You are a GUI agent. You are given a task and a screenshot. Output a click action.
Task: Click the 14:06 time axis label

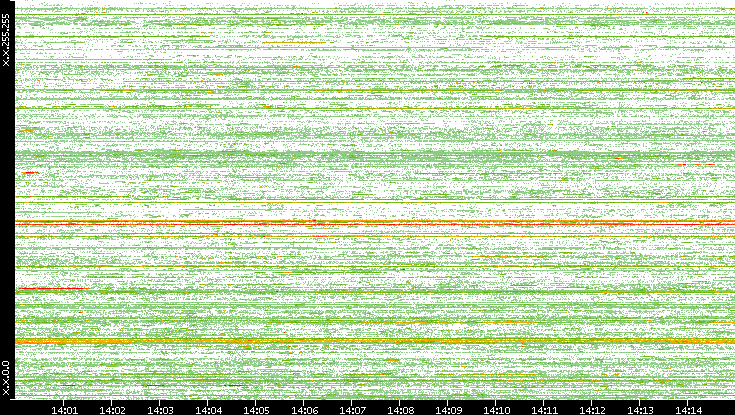304,410
